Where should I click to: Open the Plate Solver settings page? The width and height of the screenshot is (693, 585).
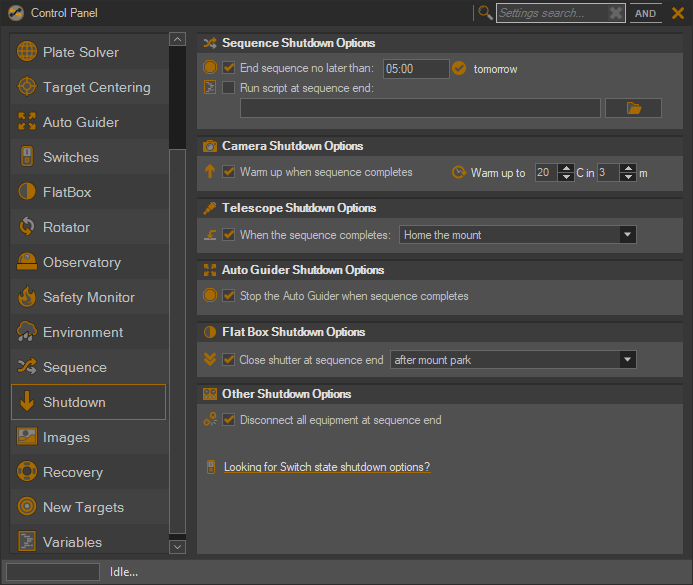point(89,52)
